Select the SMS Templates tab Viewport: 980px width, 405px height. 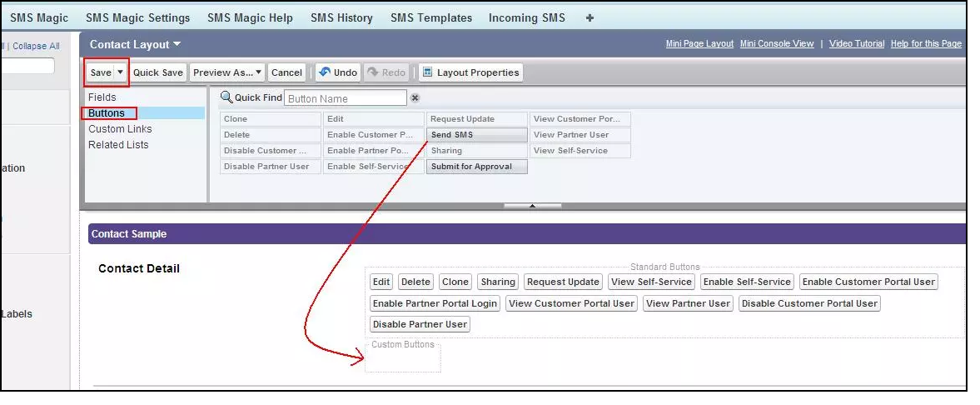(x=431, y=18)
